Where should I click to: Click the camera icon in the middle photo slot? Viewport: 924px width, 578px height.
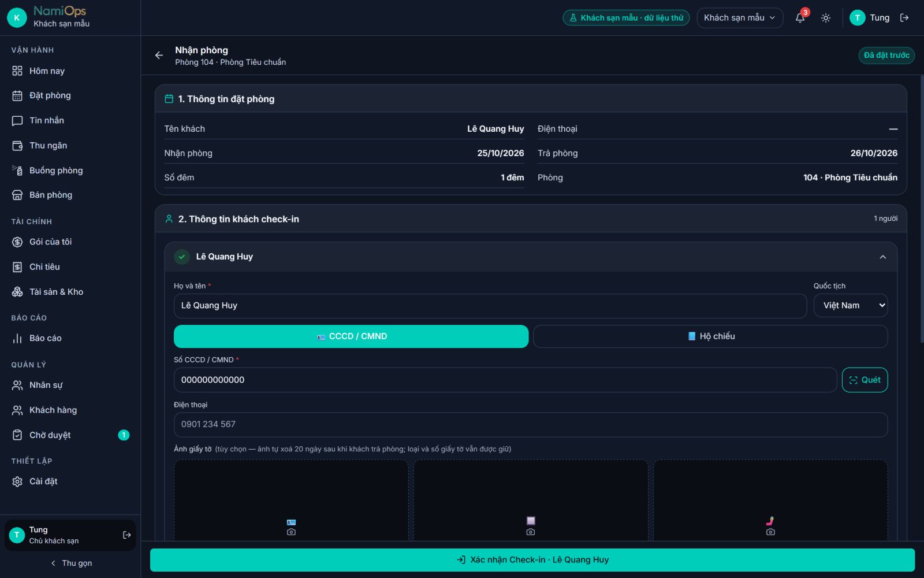(x=531, y=532)
